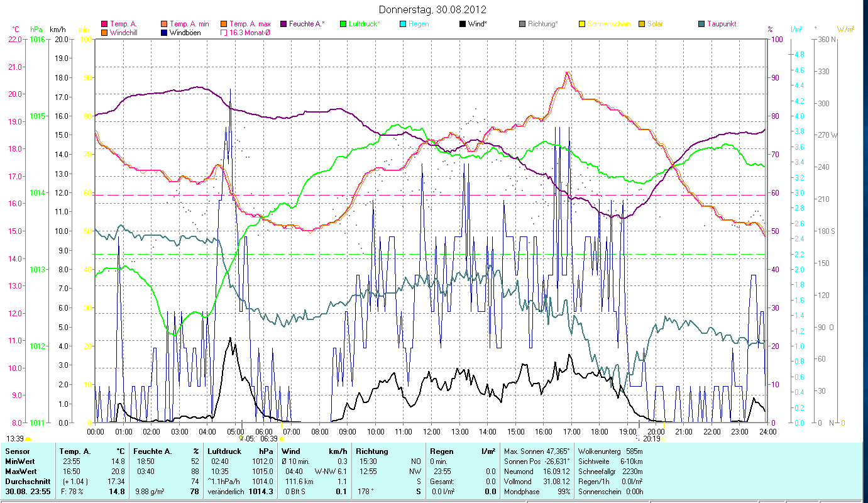The width and height of the screenshot is (868, 503).
Task: Click the Schneefallgr 2230m entry
Action: 610,471
